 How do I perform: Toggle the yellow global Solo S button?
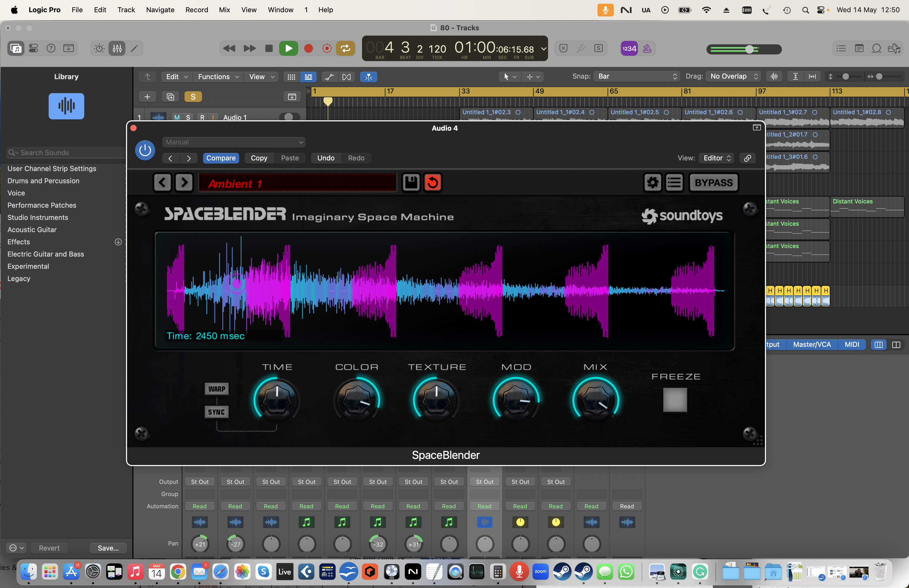click(x=193, y=97)
